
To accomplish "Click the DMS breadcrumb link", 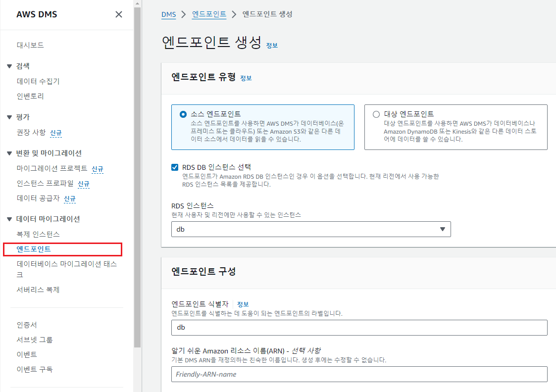I will [168, 14].
